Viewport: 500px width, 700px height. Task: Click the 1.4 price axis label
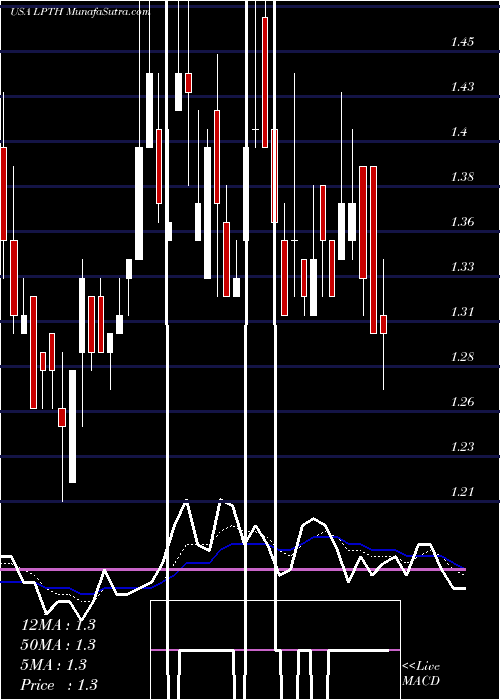[459, 132]
